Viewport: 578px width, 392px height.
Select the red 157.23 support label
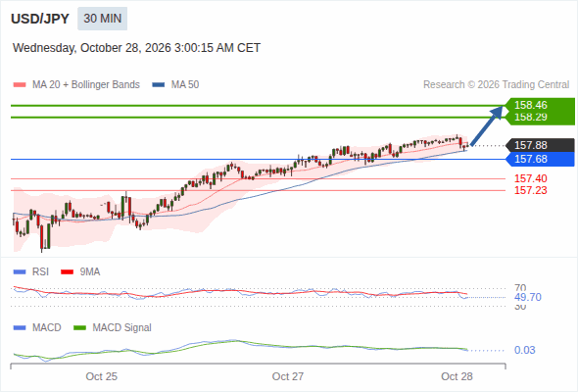pos(530,190)
